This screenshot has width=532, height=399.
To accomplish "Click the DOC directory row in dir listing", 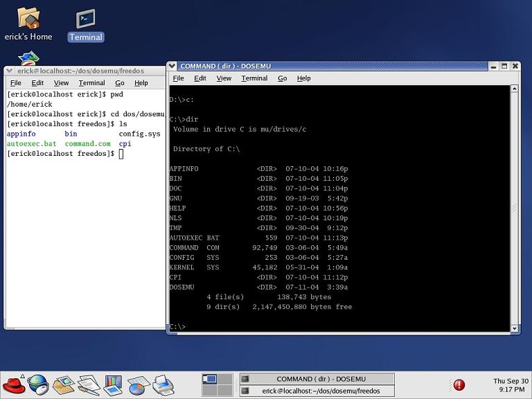I will pos(258,188).
